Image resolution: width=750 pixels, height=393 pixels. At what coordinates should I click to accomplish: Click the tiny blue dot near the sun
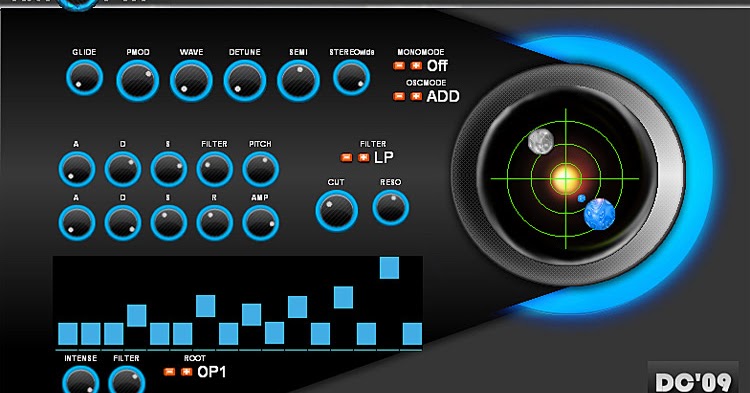tap(582, 198)
